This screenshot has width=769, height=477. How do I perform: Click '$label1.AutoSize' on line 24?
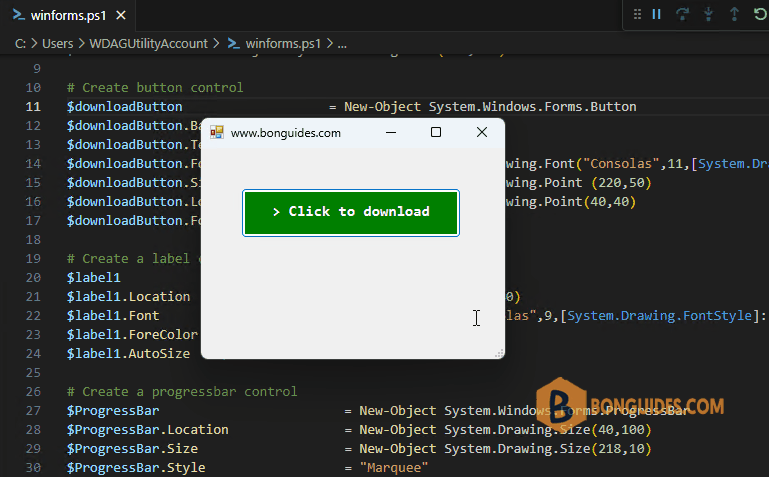coord(128,353)
